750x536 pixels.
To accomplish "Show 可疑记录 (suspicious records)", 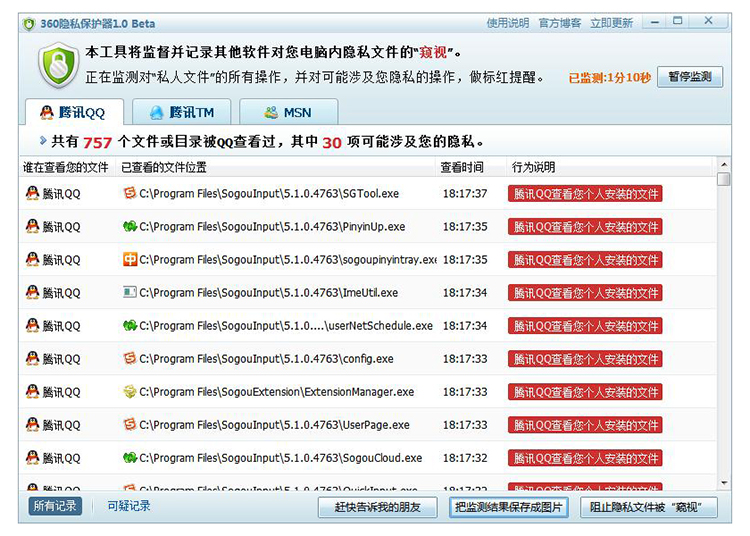I will click(x=129, y=506).
